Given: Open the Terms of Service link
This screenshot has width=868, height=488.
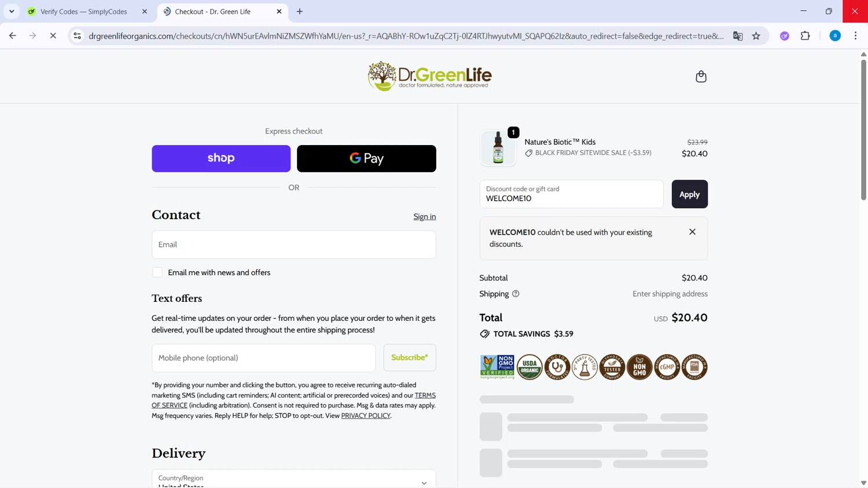Looking at the screenshot, I should [293, 400].
